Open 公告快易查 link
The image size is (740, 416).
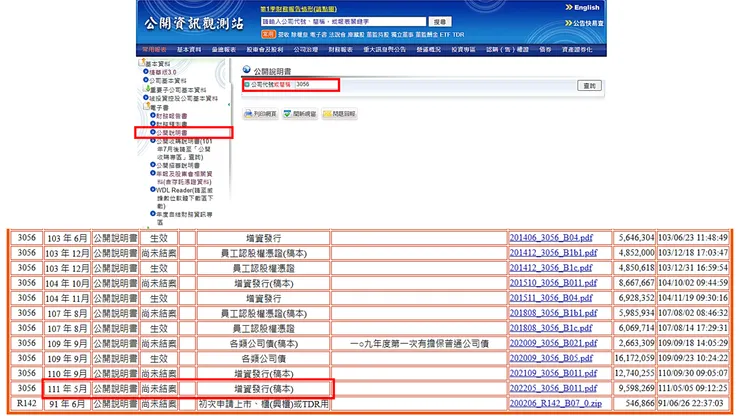pyautogui.click(x=588, y=23)
